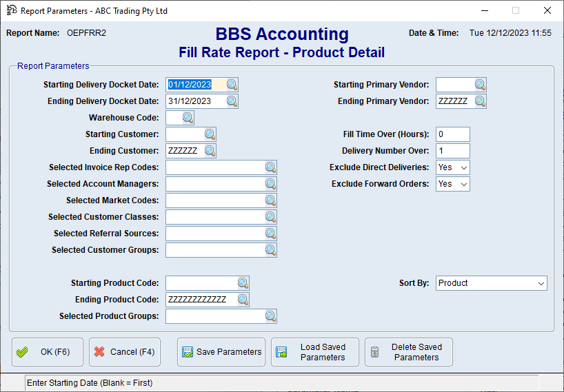The height and width of the screenshot is (392, 564).
Task: Click Delete Saved Parameters button
Action: (x=409, y=352)
